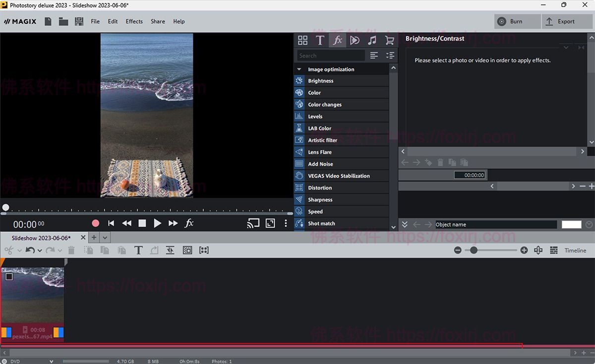This screenshot has height=364, width=595.
Task: Select the text tool in the timeline toolbar
Action: coord(138,250)
